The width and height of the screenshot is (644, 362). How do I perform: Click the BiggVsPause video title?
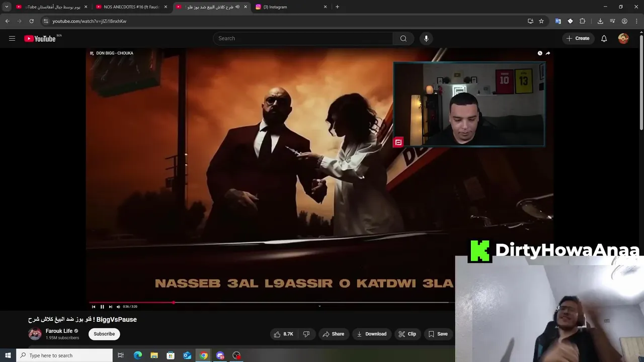[x=83, y=319]
